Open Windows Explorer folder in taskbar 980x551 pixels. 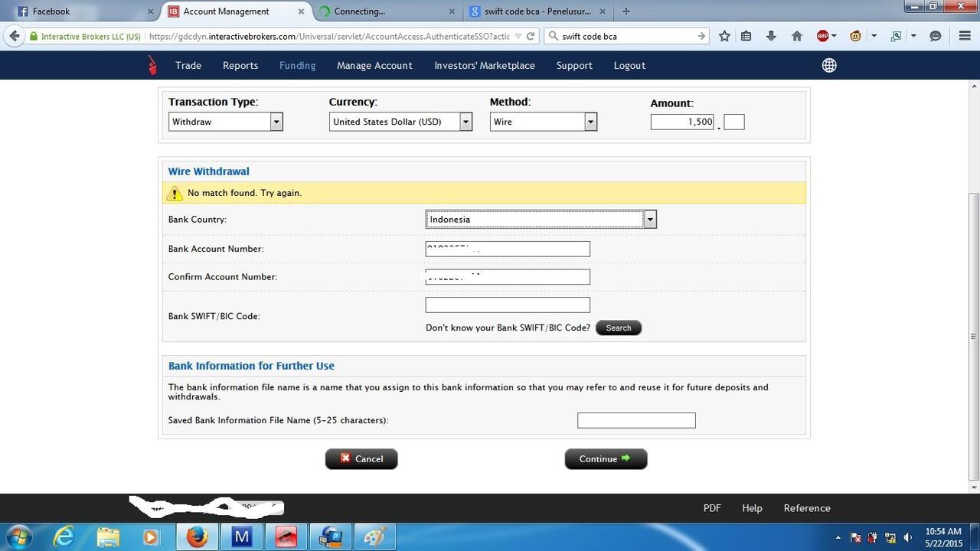coord(108,537)
